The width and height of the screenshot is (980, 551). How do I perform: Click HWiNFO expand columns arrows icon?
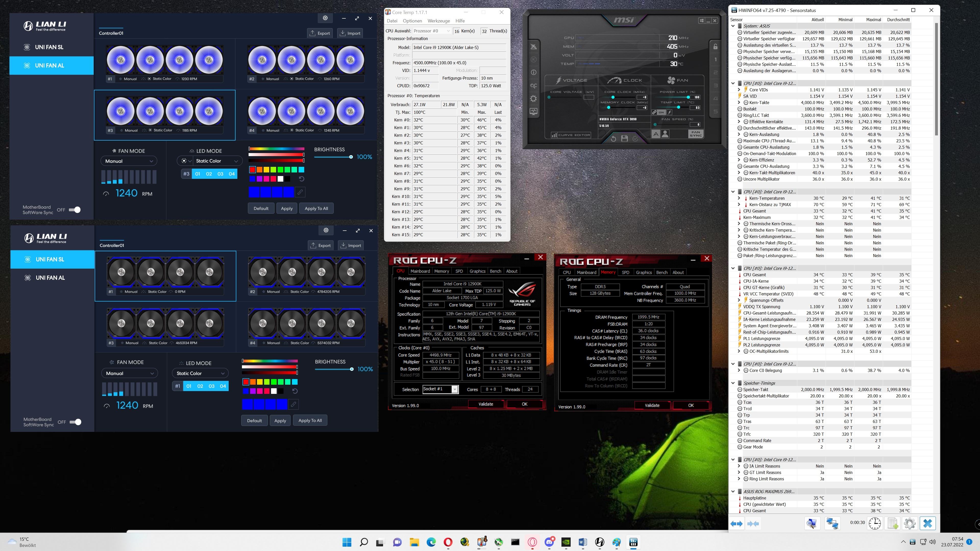(737, 524)
